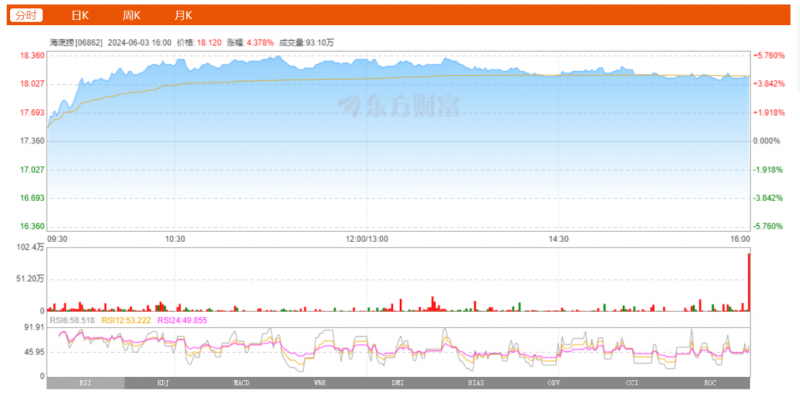Select the 分时 intraday chart tab
Image resolution: width=800 pixels, height=397 pixels.
26,15
